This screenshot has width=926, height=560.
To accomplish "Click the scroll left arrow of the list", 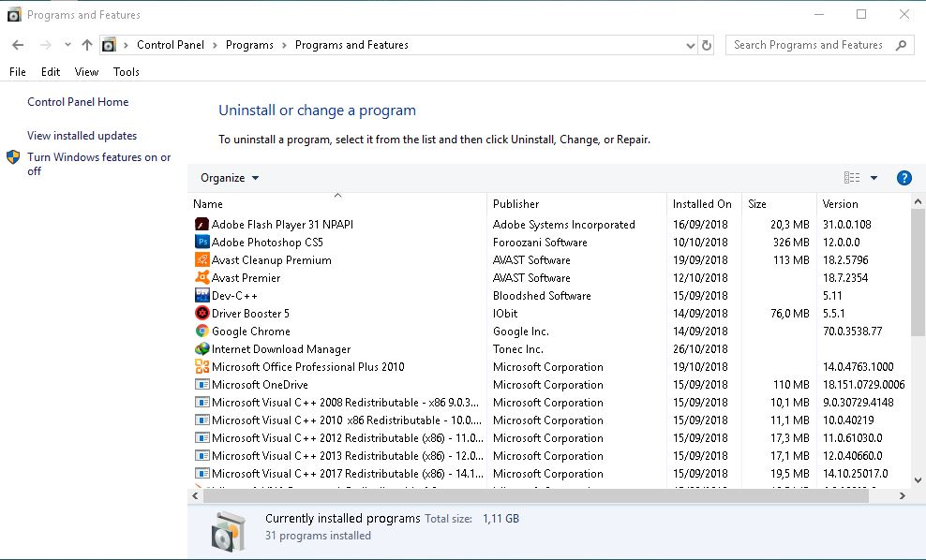I will click(x=196, y=495).
